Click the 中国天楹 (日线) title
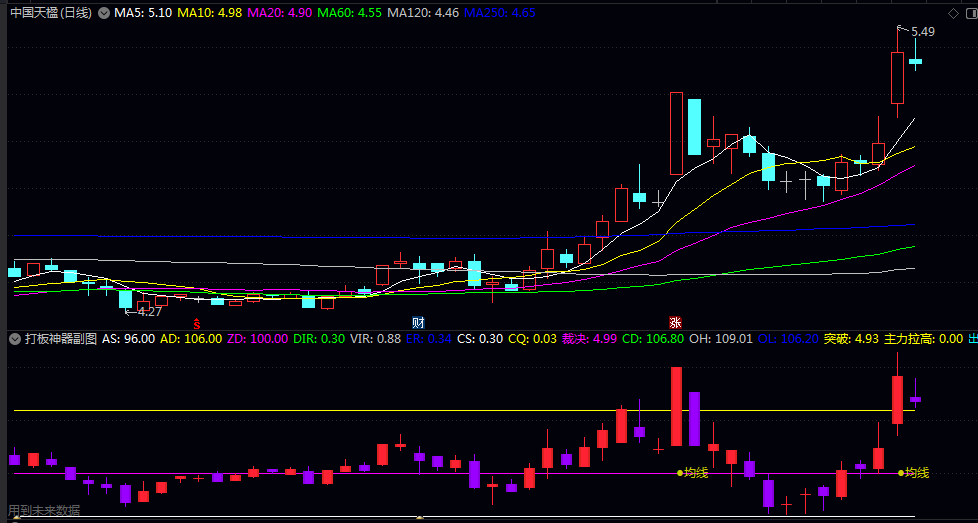This screenshot has width=978, height=523. tap(52, 13)
